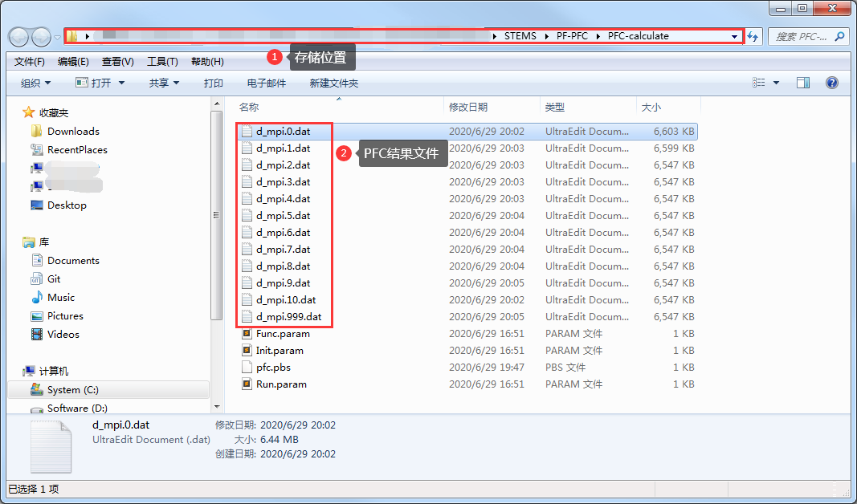Open the Music library icon

coord(37,297)
